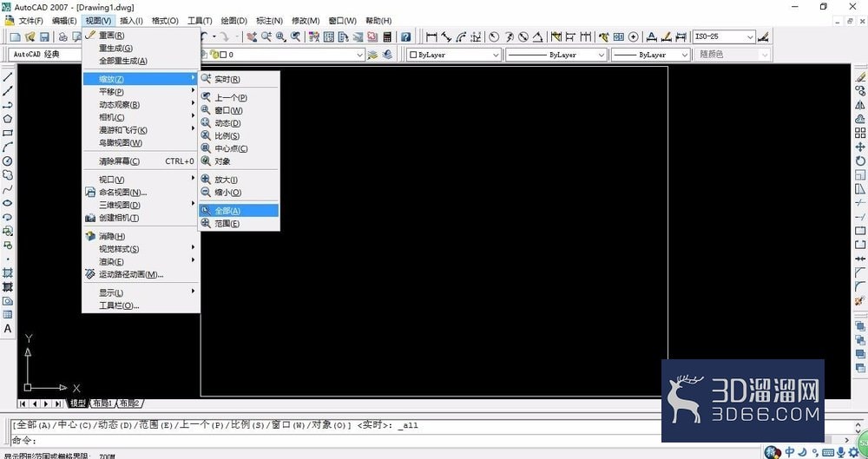This screenshot has width=868, height=459.
Task: Select the Line tool in draw toolbar
Action: pos(7,77)
